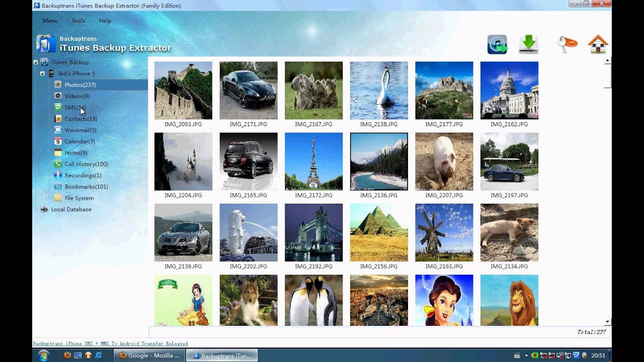The image size is (644, 362).
Task: Click the Notes notepad icon
Action: 58,153
